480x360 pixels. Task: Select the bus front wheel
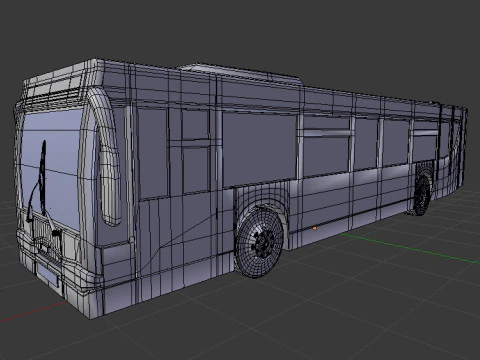[260, 242]
